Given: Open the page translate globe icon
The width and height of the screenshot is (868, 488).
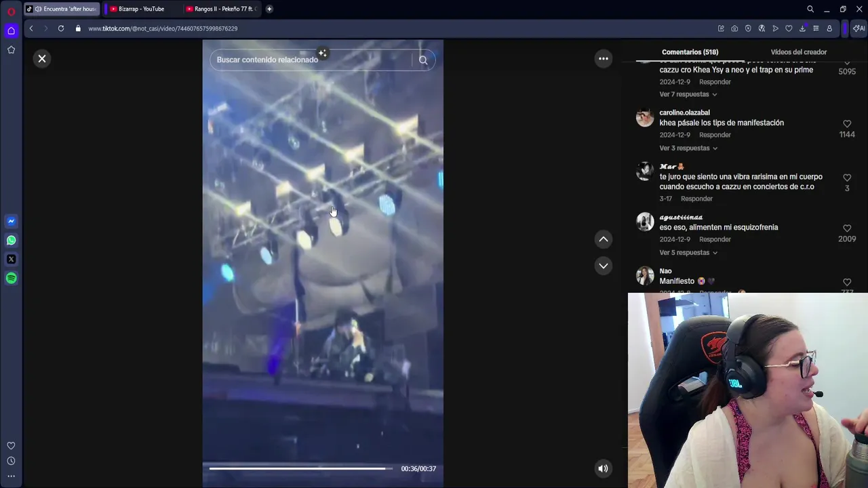Looking at the screenshot, I should pyautogui.click(x=762, y=28).
